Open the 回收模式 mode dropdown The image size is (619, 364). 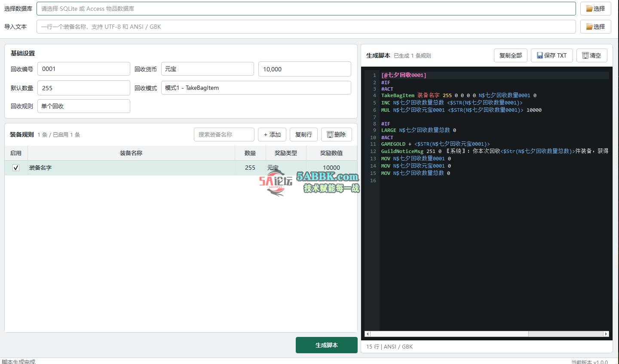tap(256, 88)
